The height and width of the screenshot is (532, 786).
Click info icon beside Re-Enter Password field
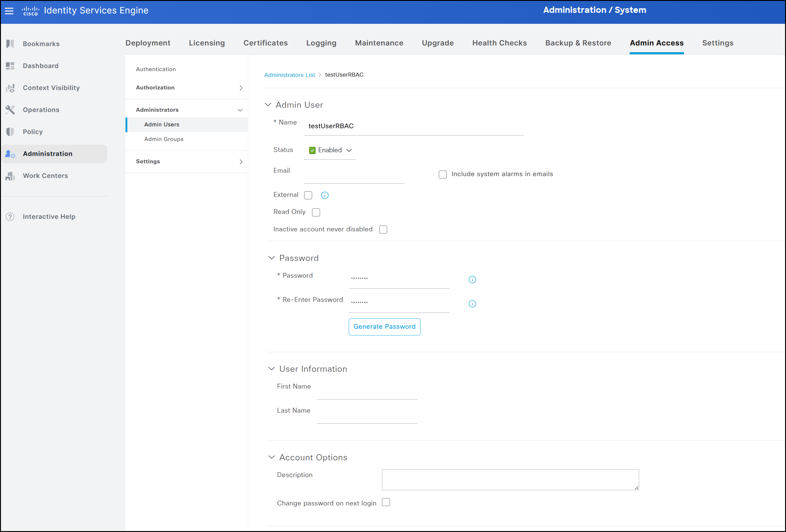click(472, 303)
